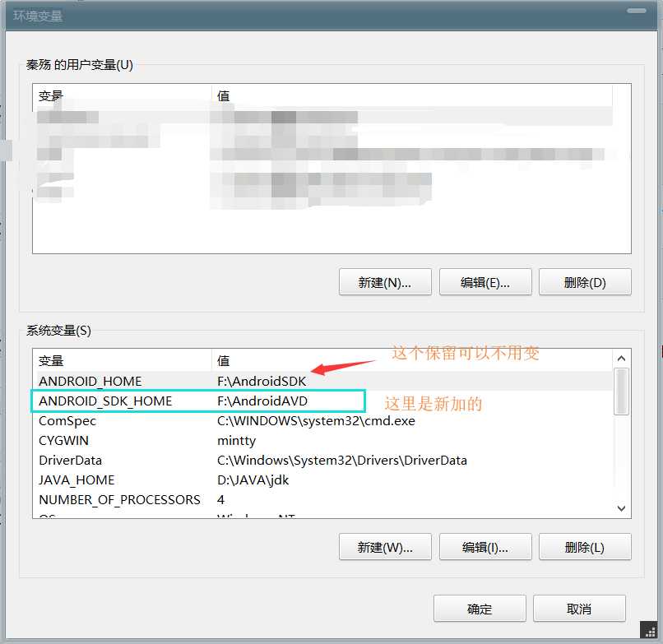Click the system variables scrollbar thumb

click(x=621, y=391)
